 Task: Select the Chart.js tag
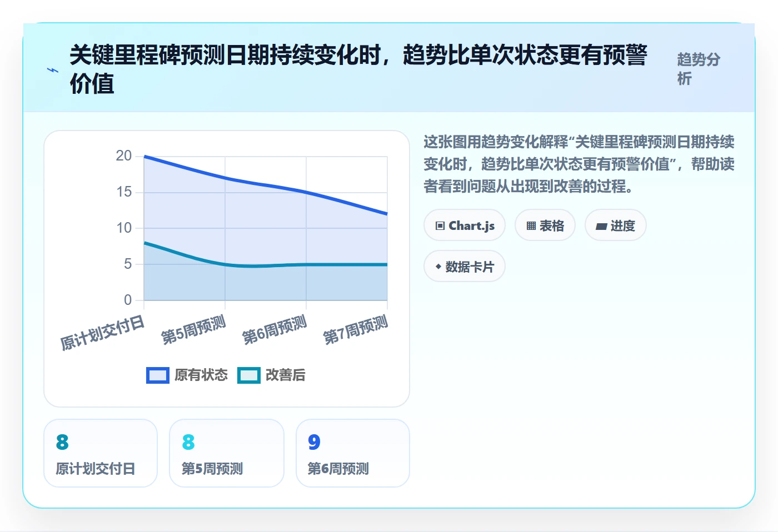pyautogui.click(x=465, y=225)
